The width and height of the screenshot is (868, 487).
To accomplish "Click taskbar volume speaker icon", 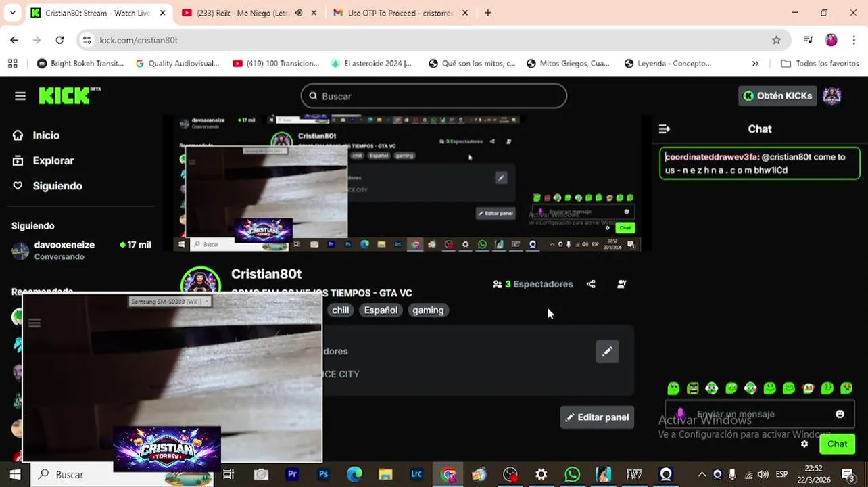I will [763, 474].
